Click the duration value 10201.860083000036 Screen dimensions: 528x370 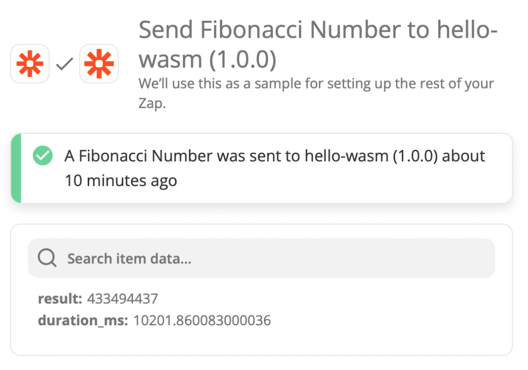pyautogui.click(x=202, y=320)
